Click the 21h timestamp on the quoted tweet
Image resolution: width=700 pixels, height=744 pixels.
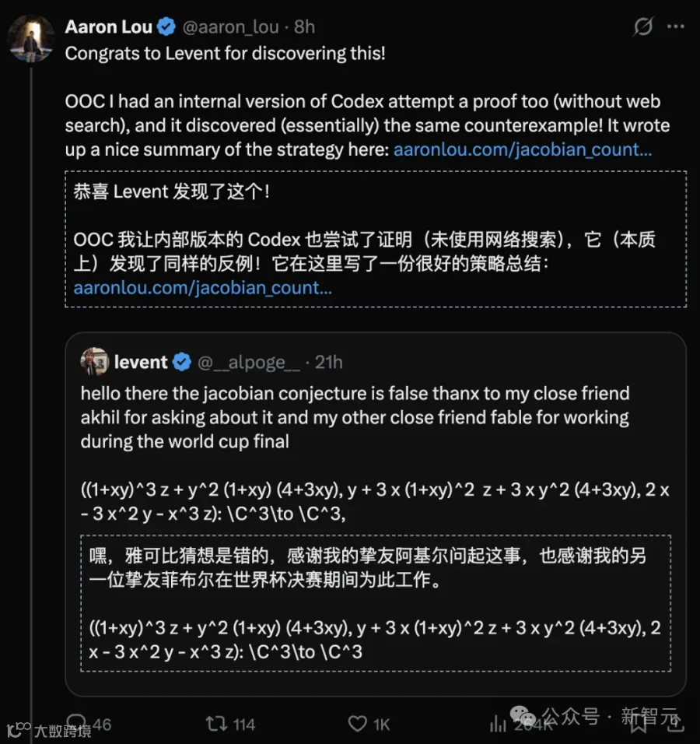(329, 362)
